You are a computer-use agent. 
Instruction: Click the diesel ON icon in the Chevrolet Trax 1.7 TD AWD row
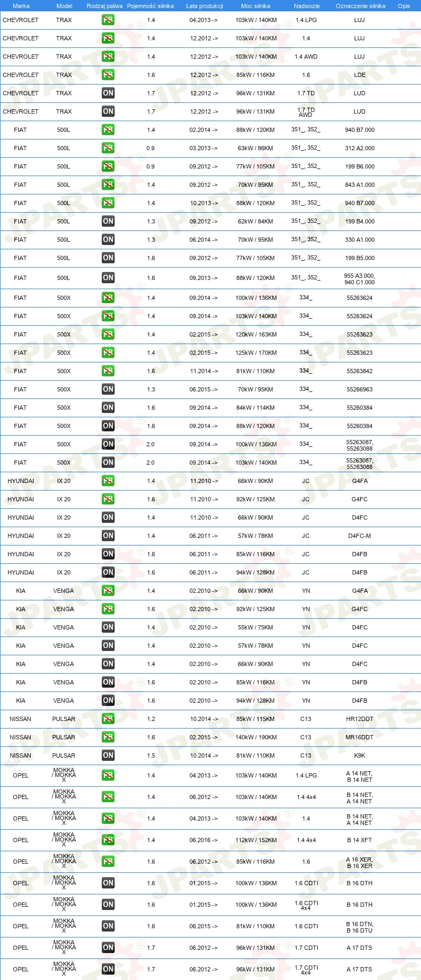pos(108,111)
